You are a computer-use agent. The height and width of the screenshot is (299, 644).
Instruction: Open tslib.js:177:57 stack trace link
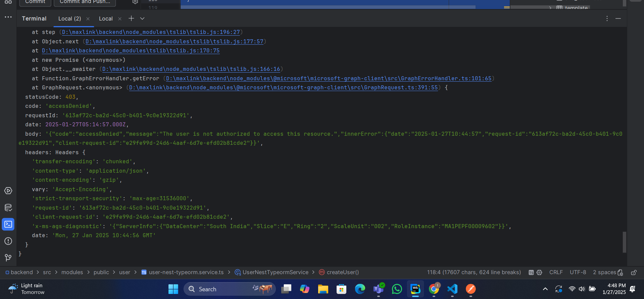[x=175, y=42]
